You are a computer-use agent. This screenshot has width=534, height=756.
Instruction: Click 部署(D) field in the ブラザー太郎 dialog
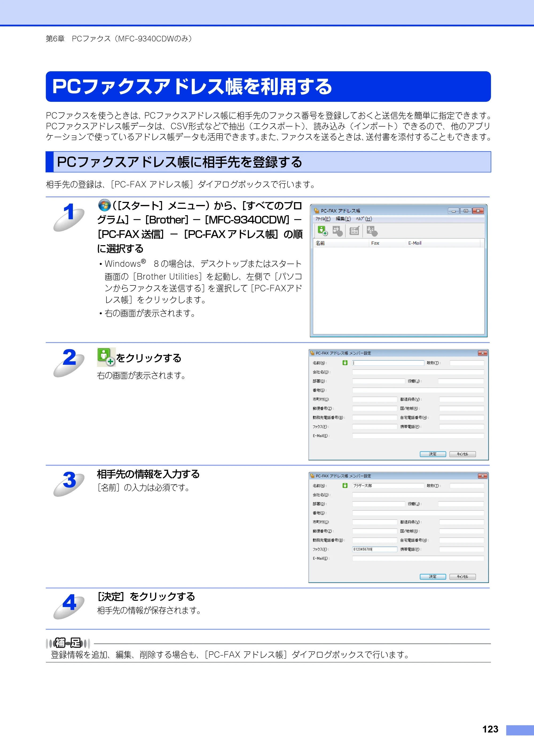pyautogui.click(x=379, y=504)
